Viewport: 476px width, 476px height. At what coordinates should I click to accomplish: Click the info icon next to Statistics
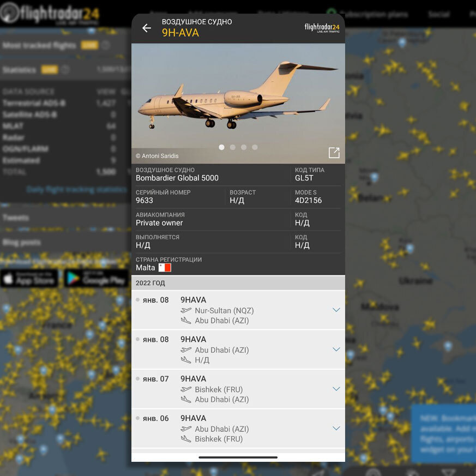tap(65, 70)
